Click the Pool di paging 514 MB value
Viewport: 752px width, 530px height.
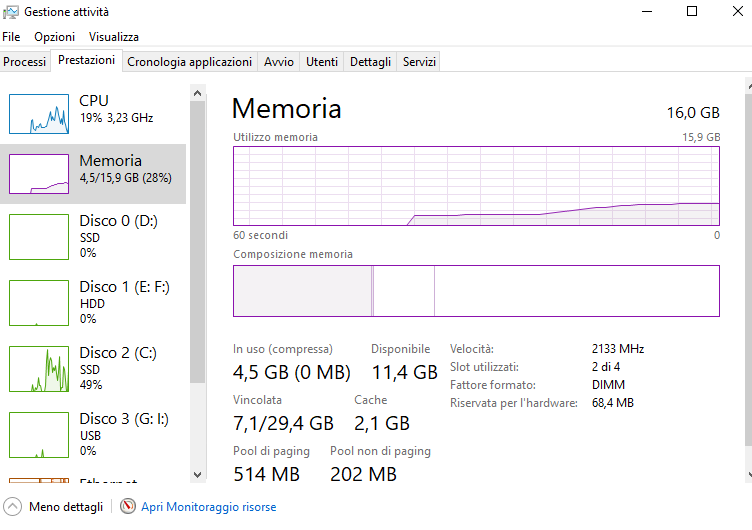pos(266,474)
